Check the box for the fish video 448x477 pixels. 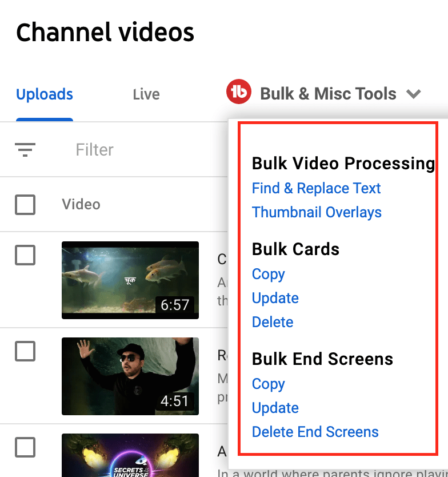click(x=25, y=255)
